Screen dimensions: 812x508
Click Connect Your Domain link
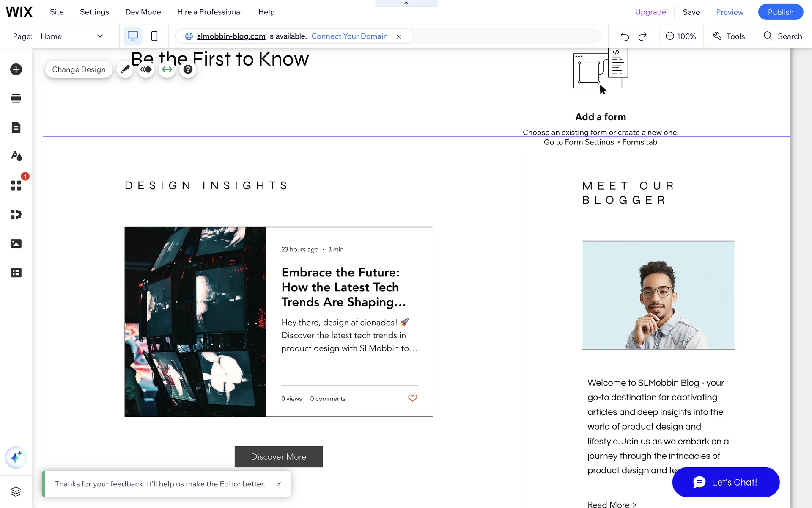tap(349, 36)
